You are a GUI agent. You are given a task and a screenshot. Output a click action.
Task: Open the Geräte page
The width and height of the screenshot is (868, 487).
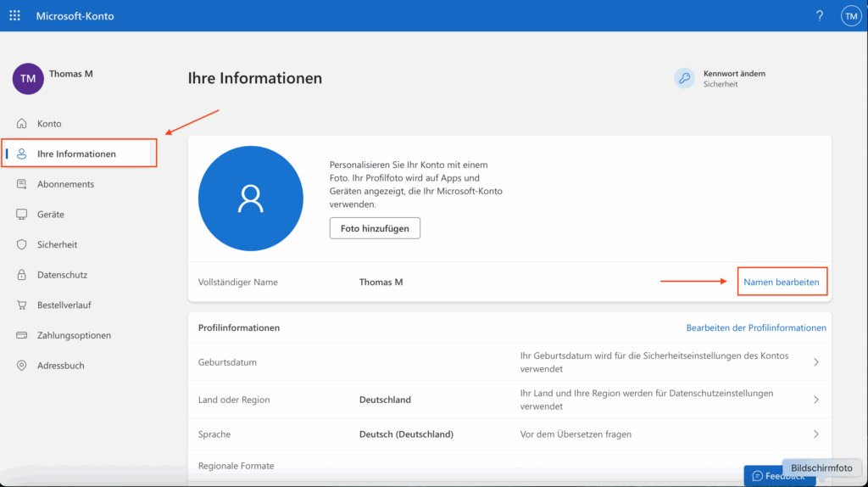point(50,215)
